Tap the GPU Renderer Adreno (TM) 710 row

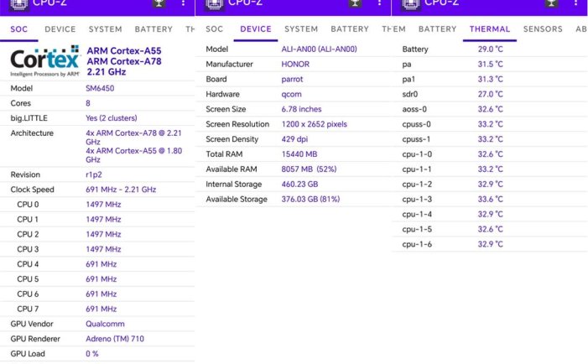click(97, 338)
